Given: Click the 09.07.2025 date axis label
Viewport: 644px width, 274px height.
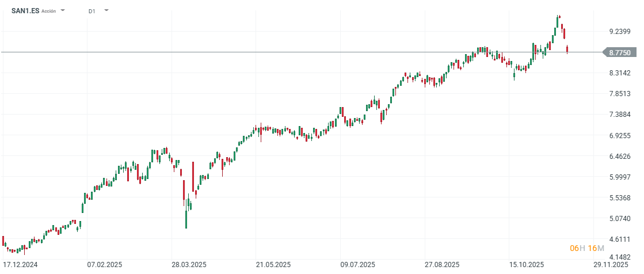Looking at the screenshot, I should [x=357, y=265].
